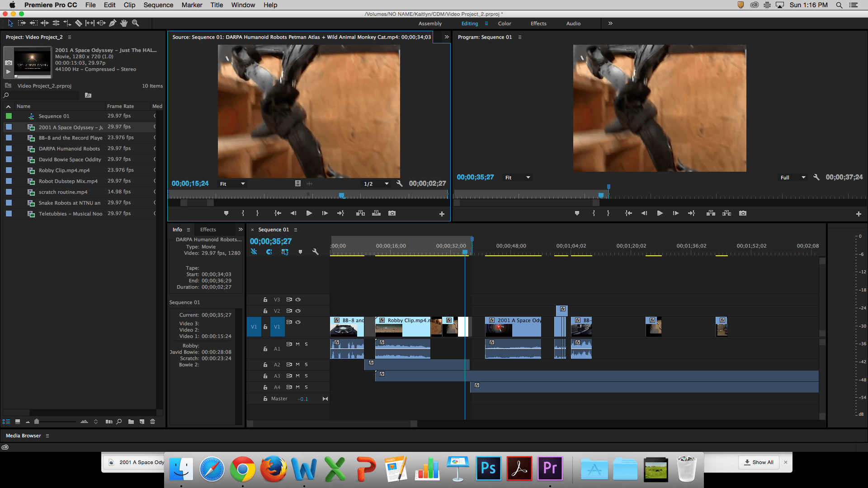Open timeline display settings wrench
Image resolution: width=868 pixels, height=488 pixels.
[x=316, y=252]
